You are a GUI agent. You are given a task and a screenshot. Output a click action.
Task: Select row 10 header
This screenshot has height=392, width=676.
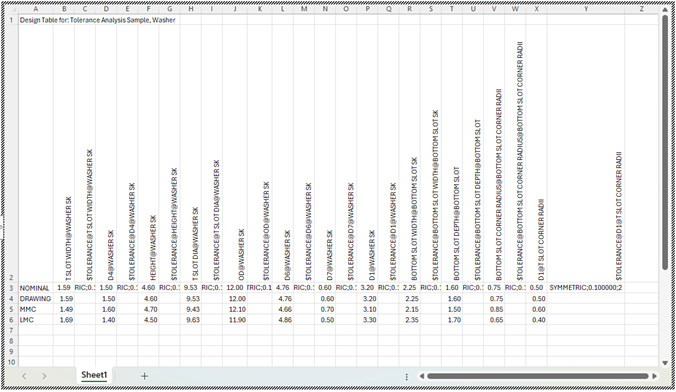tap(12, 362)
